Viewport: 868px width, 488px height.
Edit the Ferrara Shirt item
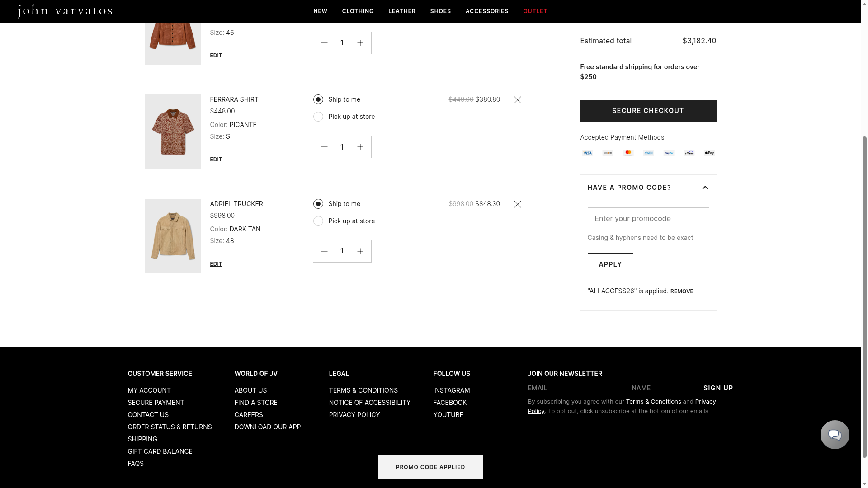point(216,160)
